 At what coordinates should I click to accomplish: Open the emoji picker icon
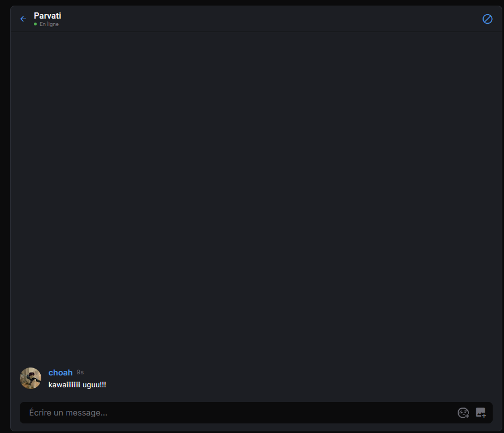click(x=463, y=413)
